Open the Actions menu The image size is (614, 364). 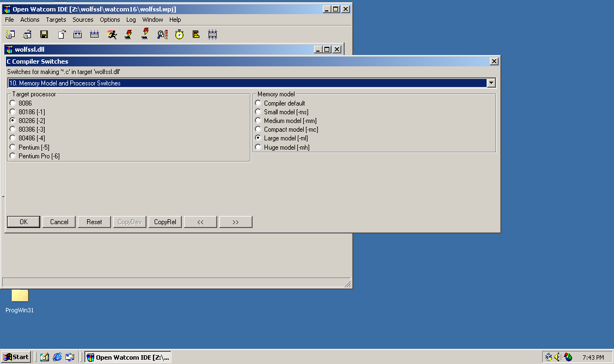coord(30,20)
